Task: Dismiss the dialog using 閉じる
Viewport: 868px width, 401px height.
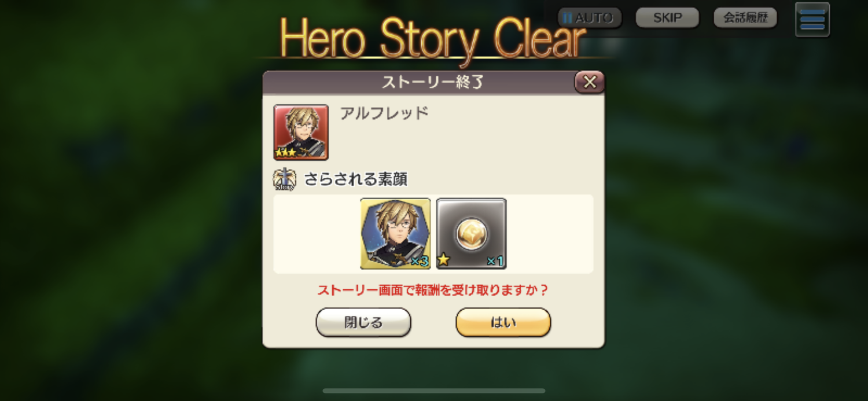Action: coord(363,322)
